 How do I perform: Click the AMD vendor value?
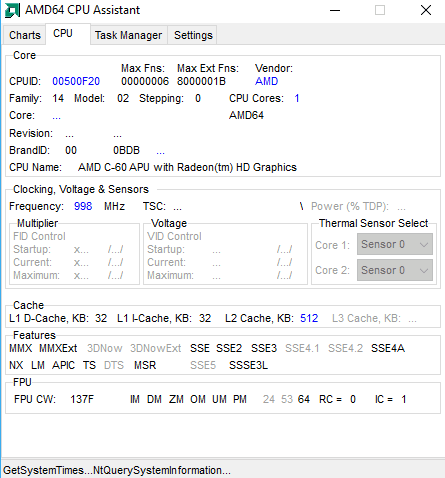coord(266,81)
